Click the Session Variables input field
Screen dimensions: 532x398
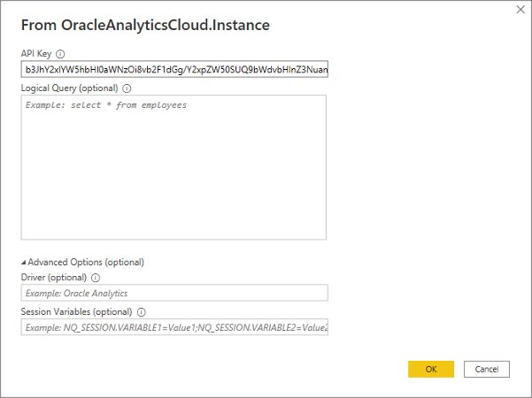(x=174, y=328)
